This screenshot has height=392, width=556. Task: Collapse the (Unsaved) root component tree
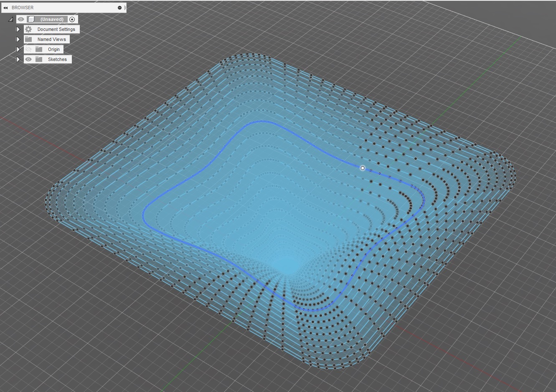pos(11,19)
